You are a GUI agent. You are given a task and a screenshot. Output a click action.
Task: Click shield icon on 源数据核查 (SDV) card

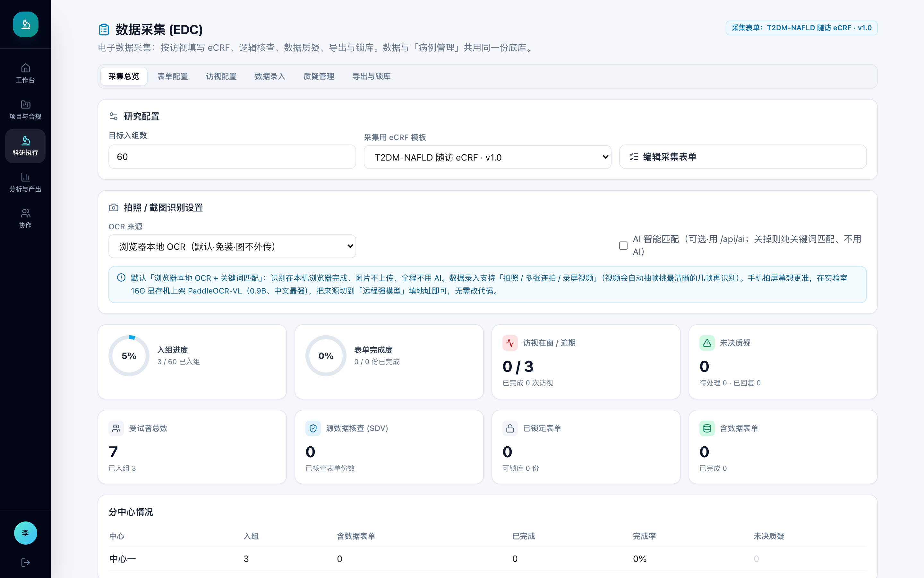313,429
